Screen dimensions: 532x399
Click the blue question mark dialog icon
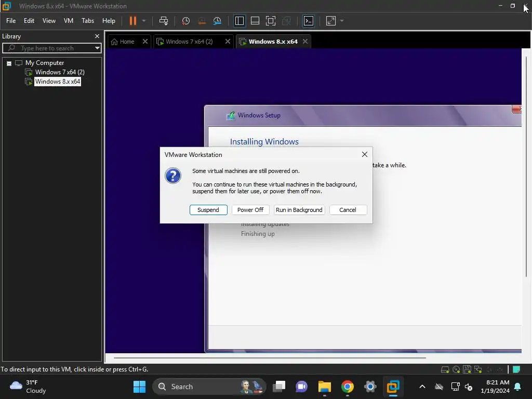[x=173, y=176]
